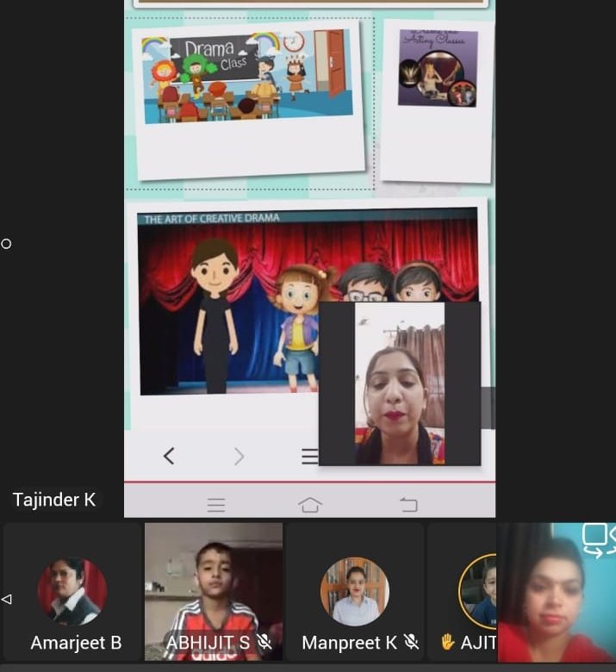Tap muted mic icon beside ABHIJIT S
Image resolution: width=616 pixels, height=672 pixels.
tap(264, 642)
